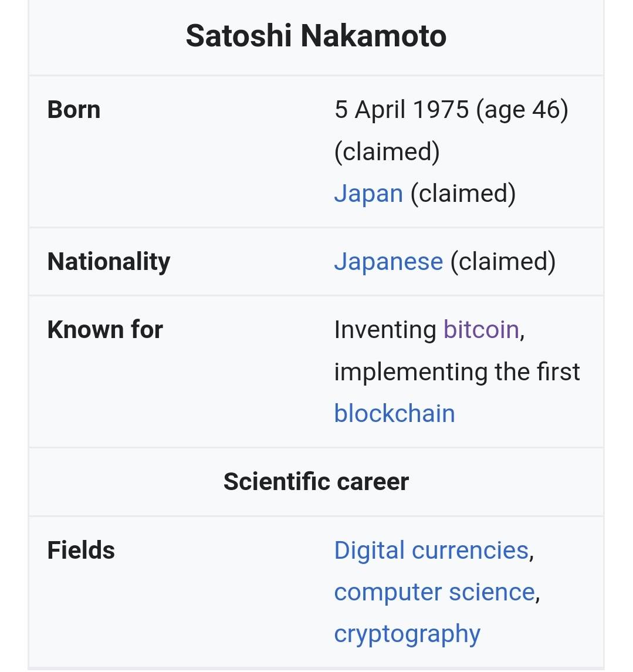The width and height of the screenshot is (633, 672).
Task: Click the (age 46) text
Action: tap(522, 110)
